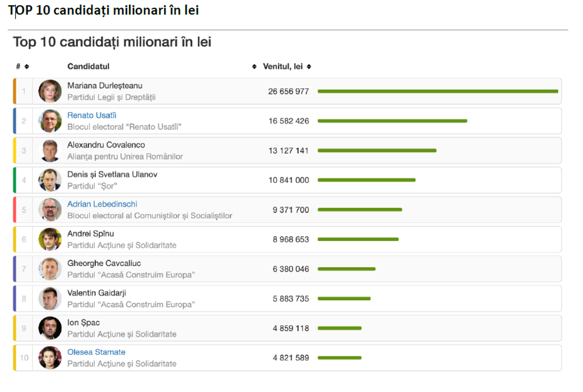The width and height of the screenshot is (583, 392).
Task: Open Adrian Lebedinschi candidate link
Action: [102, 204]
